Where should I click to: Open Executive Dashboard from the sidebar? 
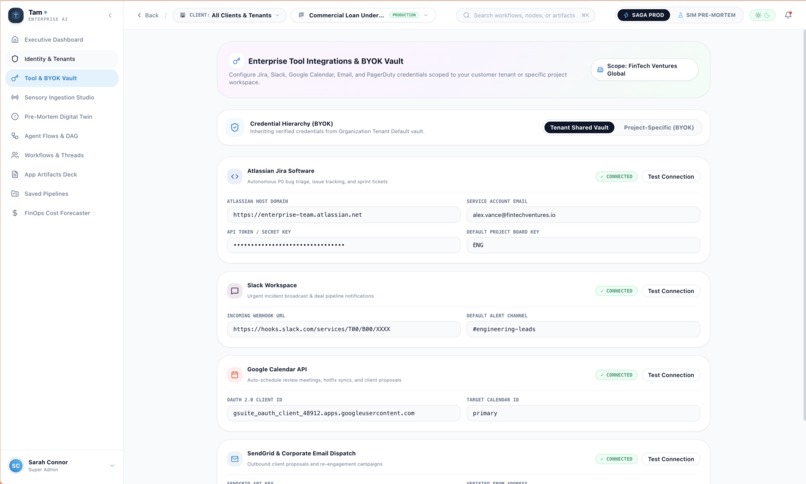62,40
